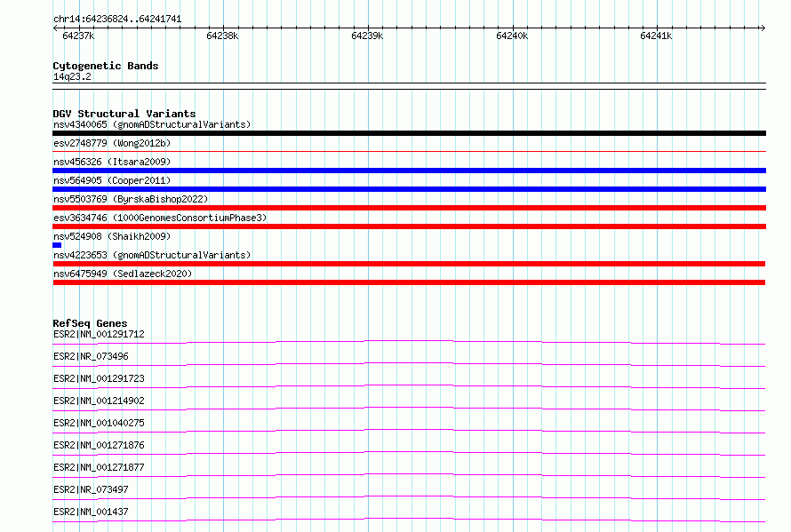Click the red bar for nsv6475949
Image resolution: width=791 pixels, height=532 pixels.
pyautogui.click(x=409, y=282)
